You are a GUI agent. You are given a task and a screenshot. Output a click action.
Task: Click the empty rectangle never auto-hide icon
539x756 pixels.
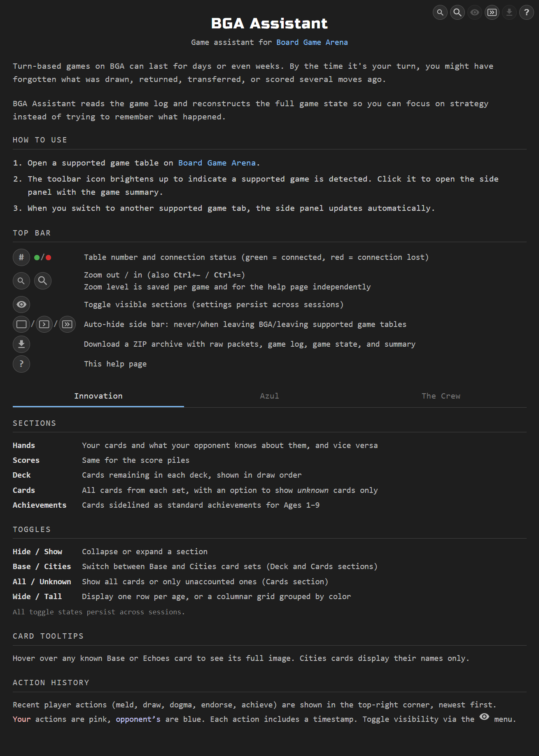(x=21, y=324)
